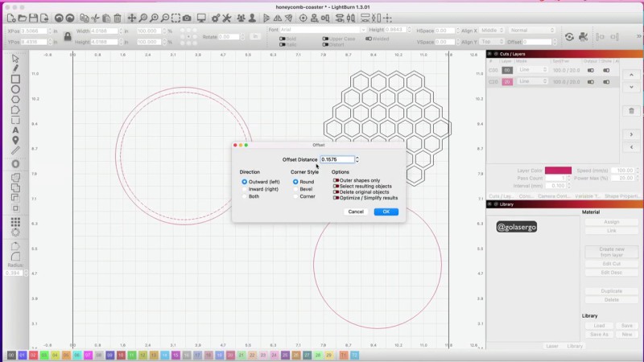Click the pink Layer Color swatch

point(558,171)
